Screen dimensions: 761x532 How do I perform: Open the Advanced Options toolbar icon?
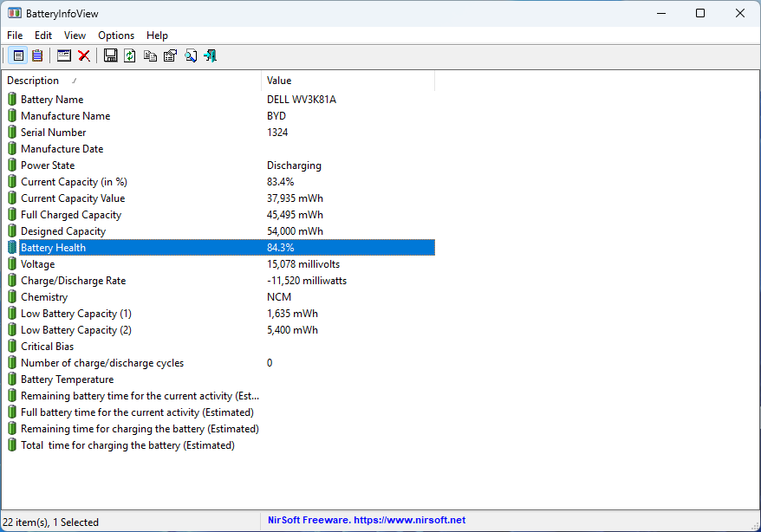coord(63,55)
